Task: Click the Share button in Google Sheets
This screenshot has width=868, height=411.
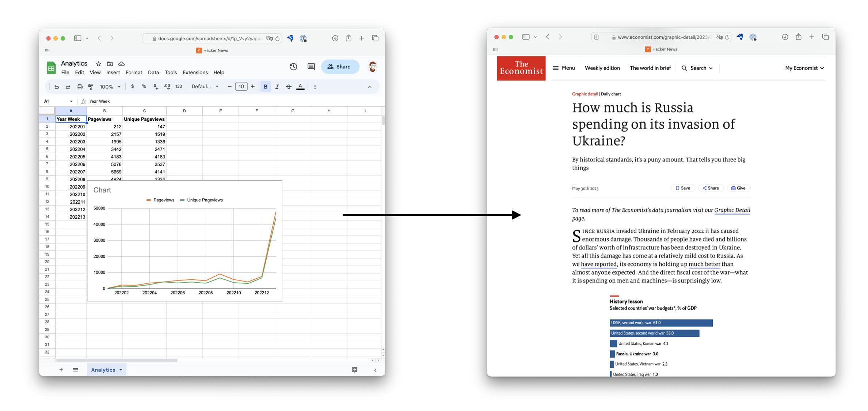Action: [x=339, y=67]
